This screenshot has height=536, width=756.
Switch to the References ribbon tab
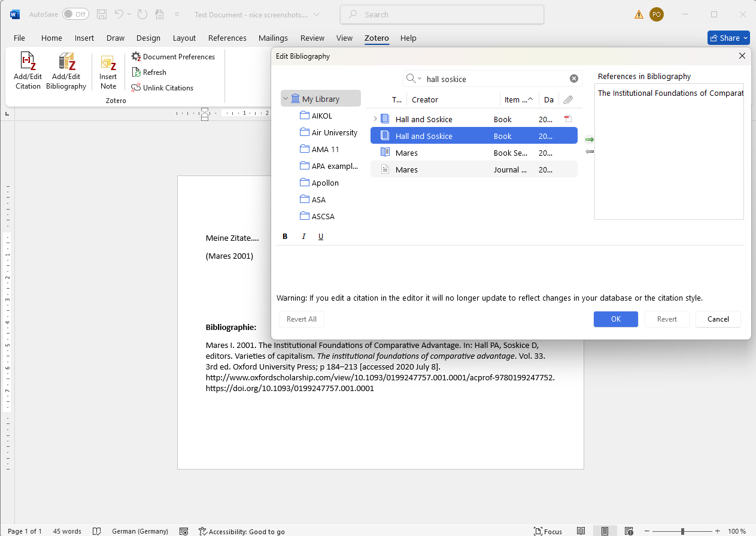click(227, 38)
